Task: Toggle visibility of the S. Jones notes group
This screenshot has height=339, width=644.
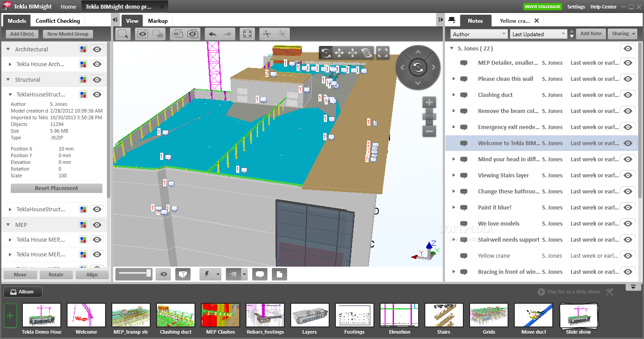Action: [628, 48]
